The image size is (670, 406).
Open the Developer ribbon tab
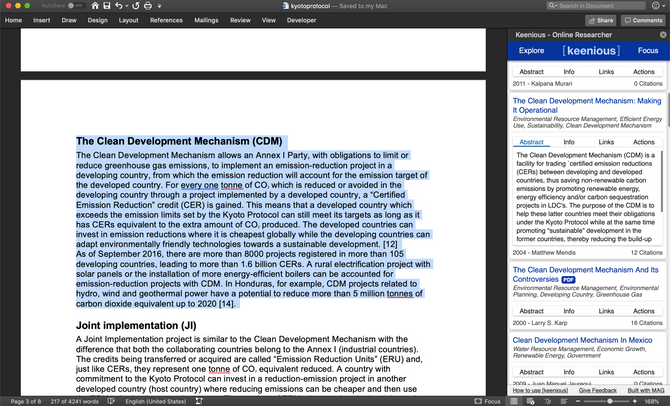tap(302, 20)
